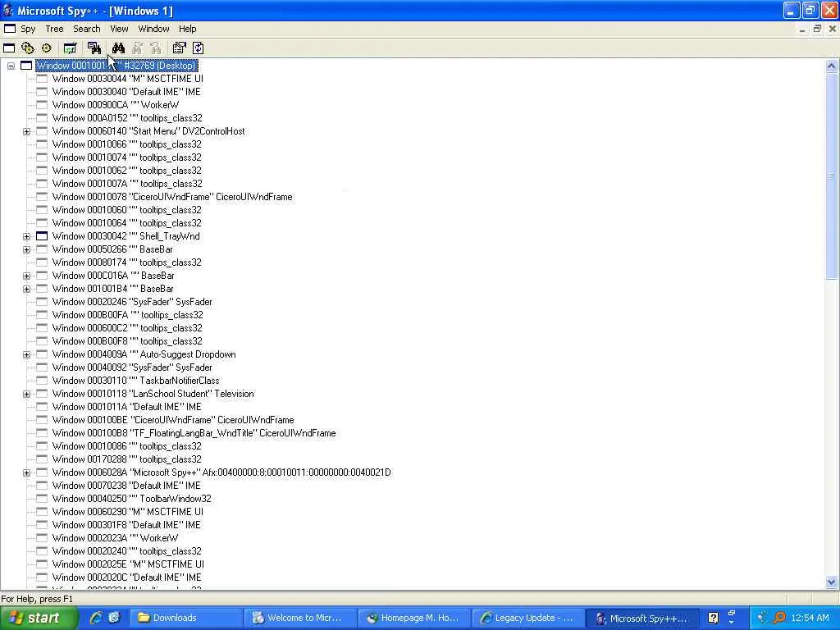
Task: Click the binoculars Search icon
Action: pos(118,48)
